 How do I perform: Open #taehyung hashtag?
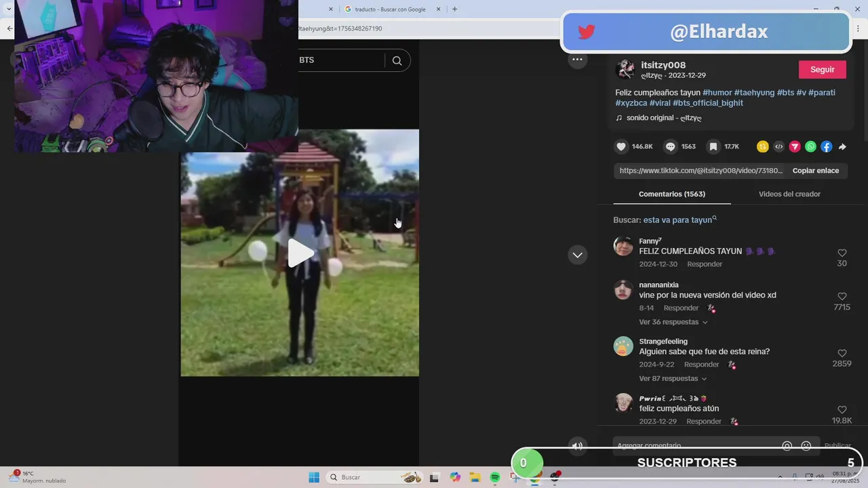click(754, 92)
